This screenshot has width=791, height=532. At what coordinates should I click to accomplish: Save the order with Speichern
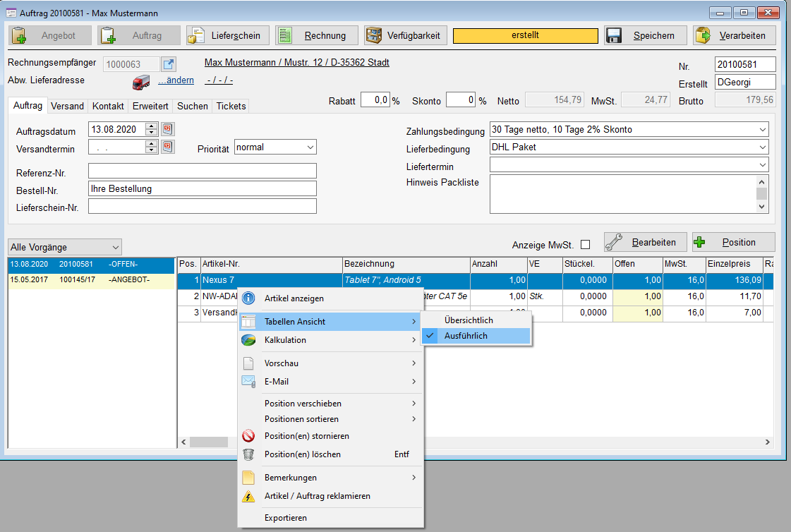pyautogui.click(x=645, y=35)
